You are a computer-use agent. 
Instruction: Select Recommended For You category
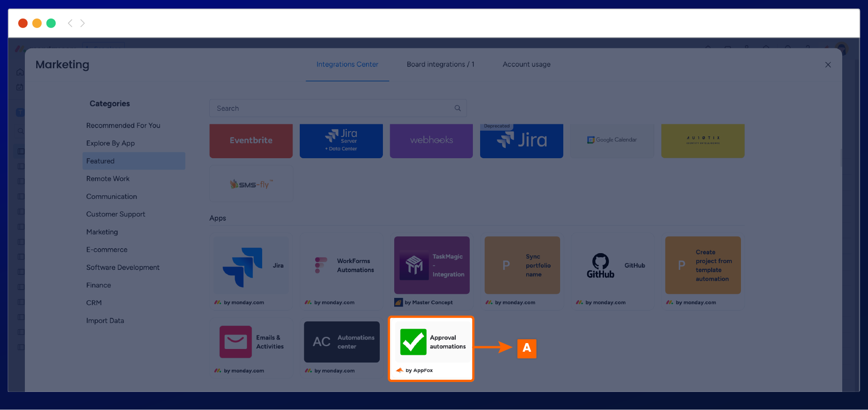[123, 126]
